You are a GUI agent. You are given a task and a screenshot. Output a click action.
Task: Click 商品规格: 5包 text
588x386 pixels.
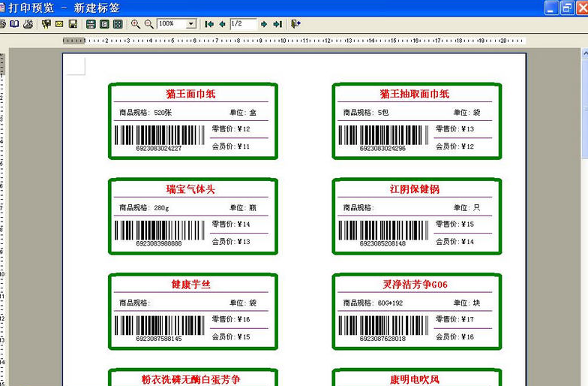pyautogui.click(x=366, y=113)
